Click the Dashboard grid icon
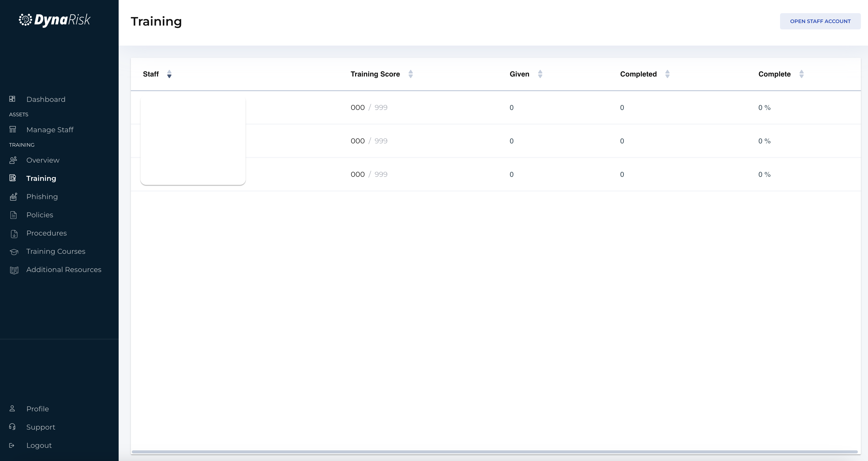This screenshot has height=461, width=868. pyautogui.click(x=12, y=99)
